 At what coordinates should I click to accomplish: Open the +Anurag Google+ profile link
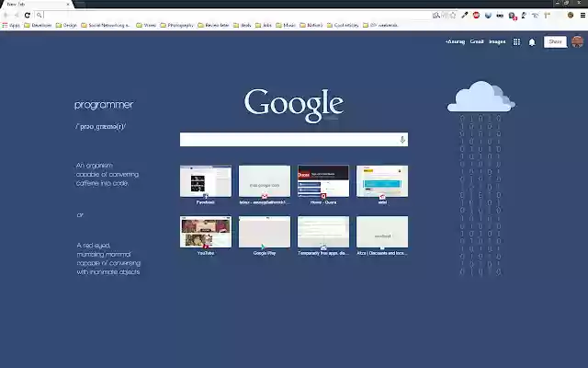tap(455, 41)
